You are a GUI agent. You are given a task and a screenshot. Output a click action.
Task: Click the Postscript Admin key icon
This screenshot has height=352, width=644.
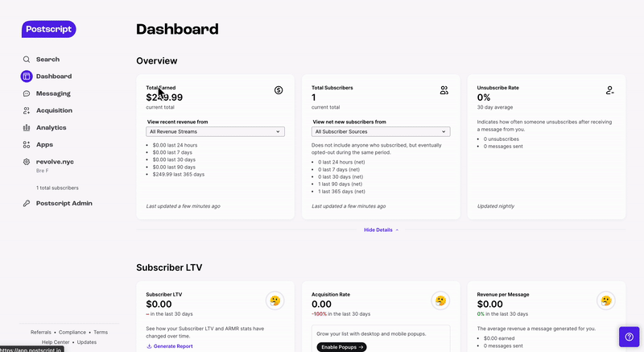coord(27,204)
